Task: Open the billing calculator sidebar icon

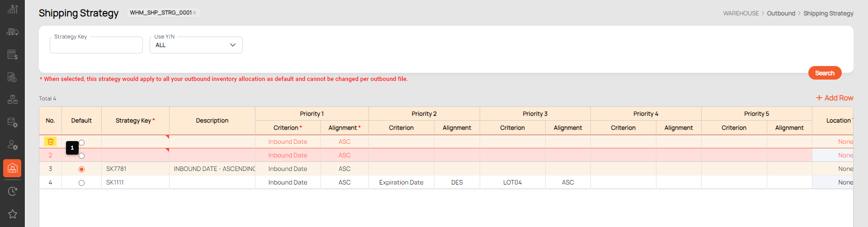Action: pos(12,55)
